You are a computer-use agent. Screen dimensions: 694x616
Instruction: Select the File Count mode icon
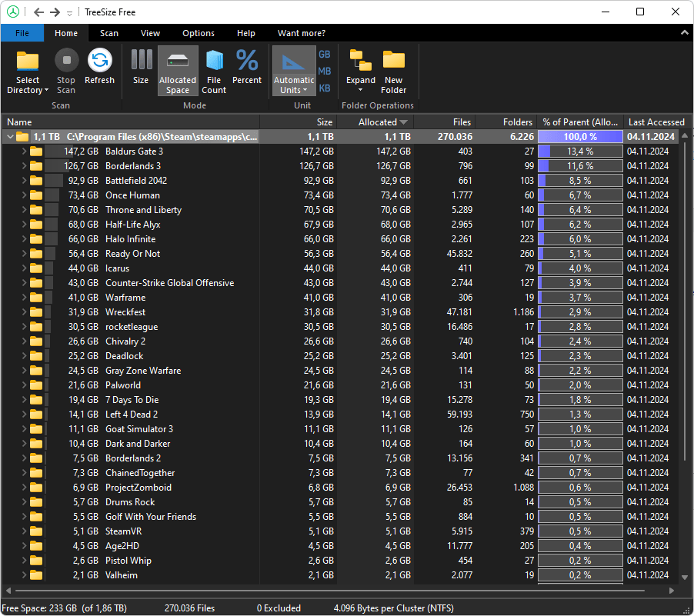coord(214,62)
